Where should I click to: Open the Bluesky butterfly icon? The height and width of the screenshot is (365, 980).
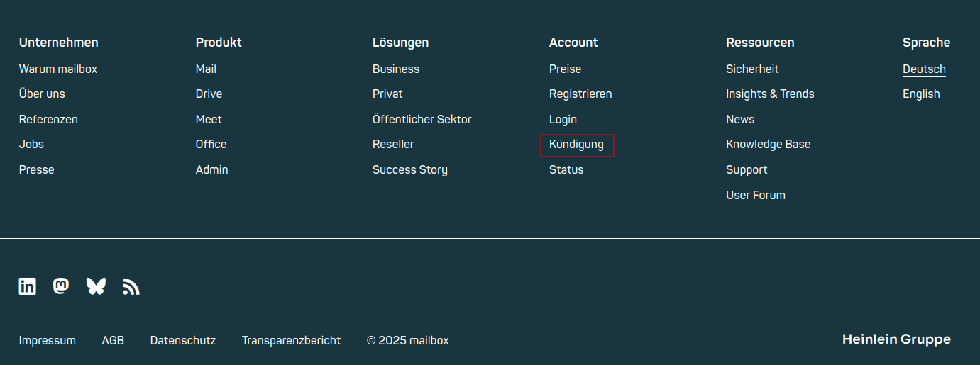96,286
